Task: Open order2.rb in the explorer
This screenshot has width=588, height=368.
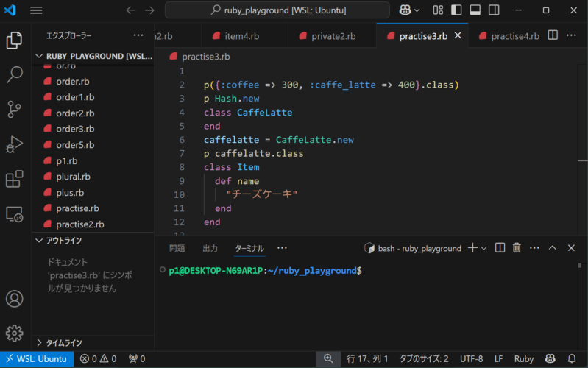Action: click(x=93, y=113)
